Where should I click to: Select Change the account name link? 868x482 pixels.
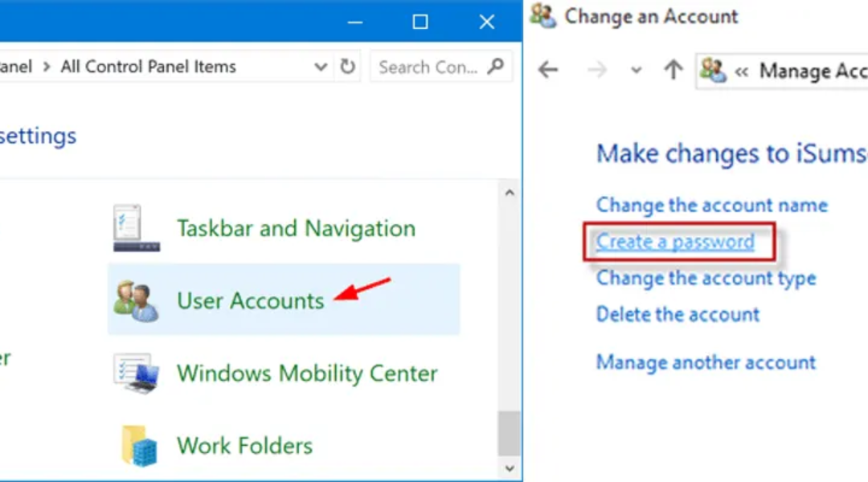point(711,205)
